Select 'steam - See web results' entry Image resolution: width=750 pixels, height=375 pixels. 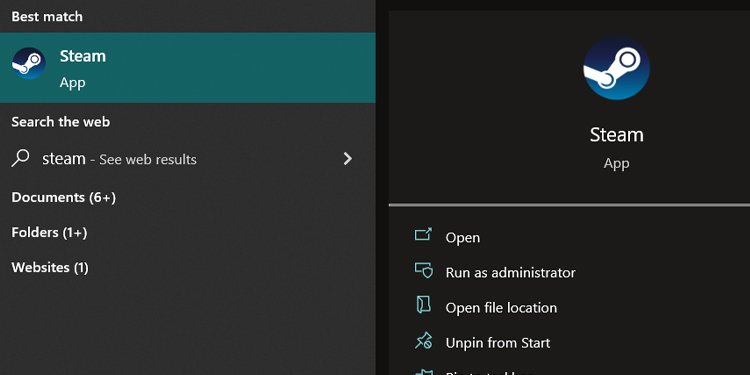tap(188, 159)
